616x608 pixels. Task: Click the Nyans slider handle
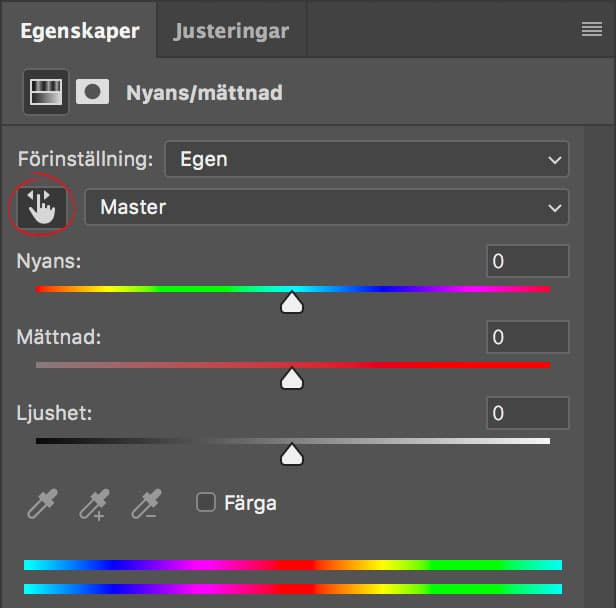pyautogui.click(x=292, y=302)
